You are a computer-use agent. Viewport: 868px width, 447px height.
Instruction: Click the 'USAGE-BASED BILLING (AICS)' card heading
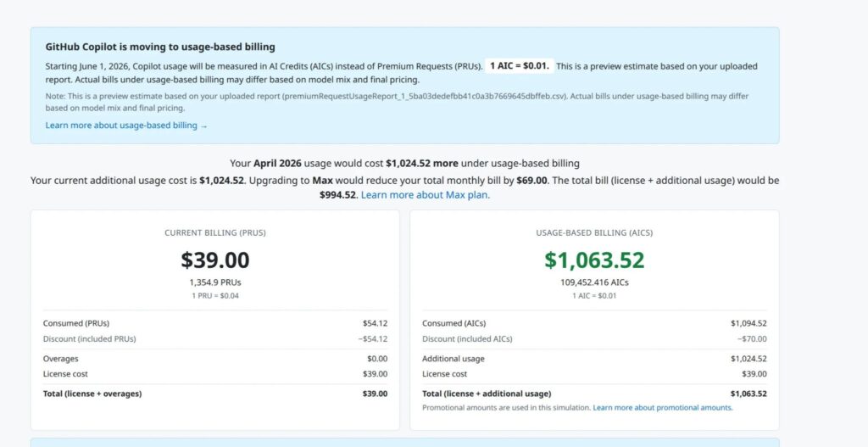pos(594,233)
